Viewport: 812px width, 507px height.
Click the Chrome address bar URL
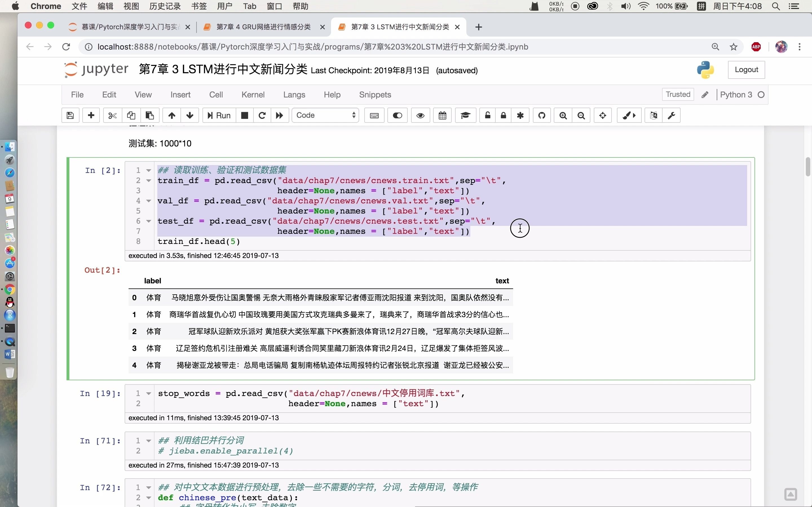click(x=312, y=47)
